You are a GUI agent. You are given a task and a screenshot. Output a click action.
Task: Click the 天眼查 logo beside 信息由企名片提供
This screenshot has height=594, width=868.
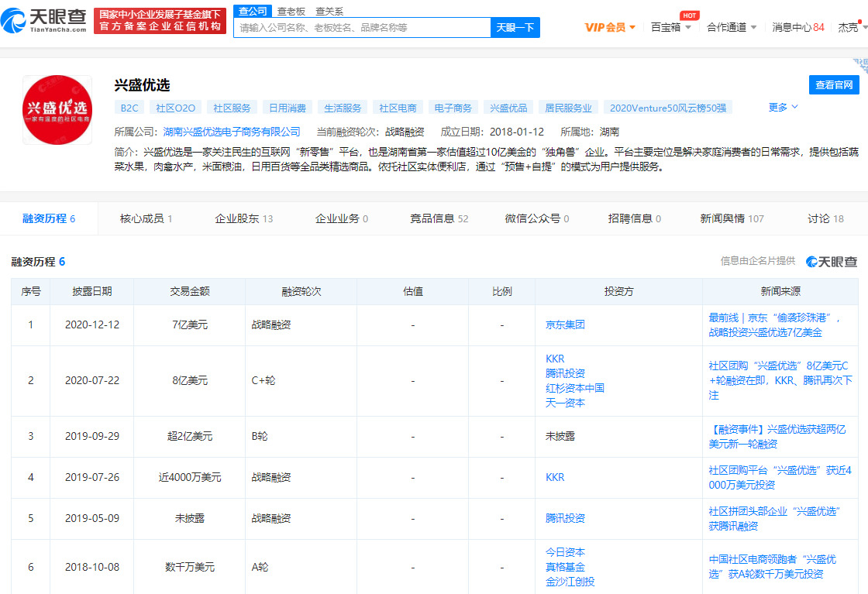[x=832, y=262]
